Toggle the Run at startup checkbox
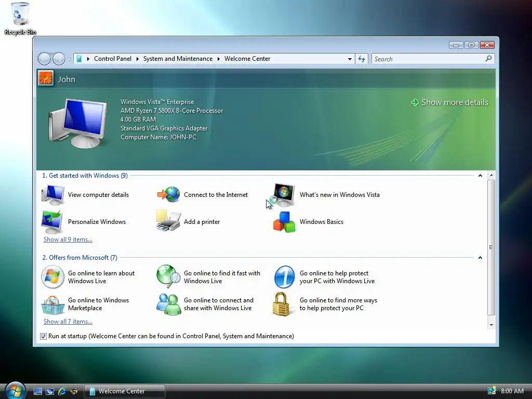Image resolution: width=532 pixels, height=399 pixels. tap(43, 336)
